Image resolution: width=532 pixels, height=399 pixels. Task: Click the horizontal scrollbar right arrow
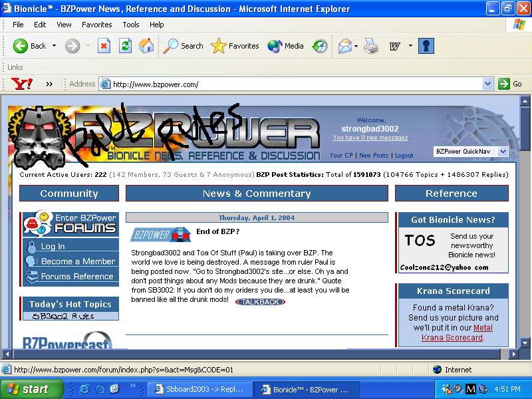point(514,354)
